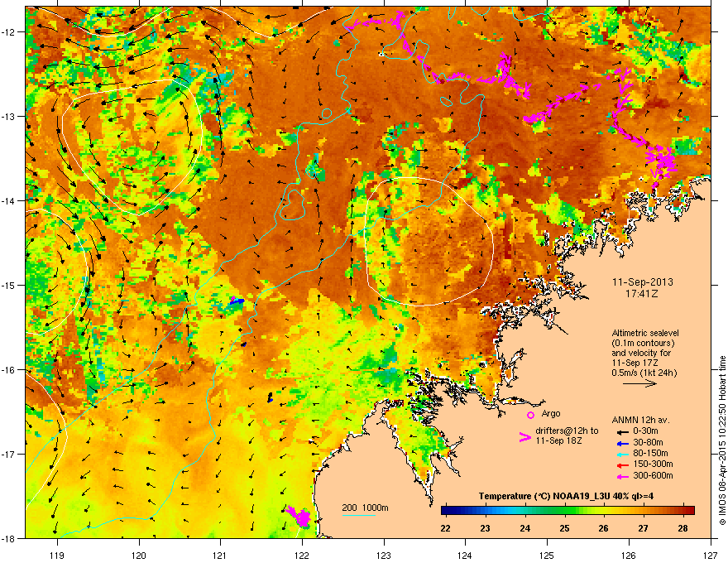Click the '150-300m' depth label
728x563 pixels.
[x=653, y=464]
